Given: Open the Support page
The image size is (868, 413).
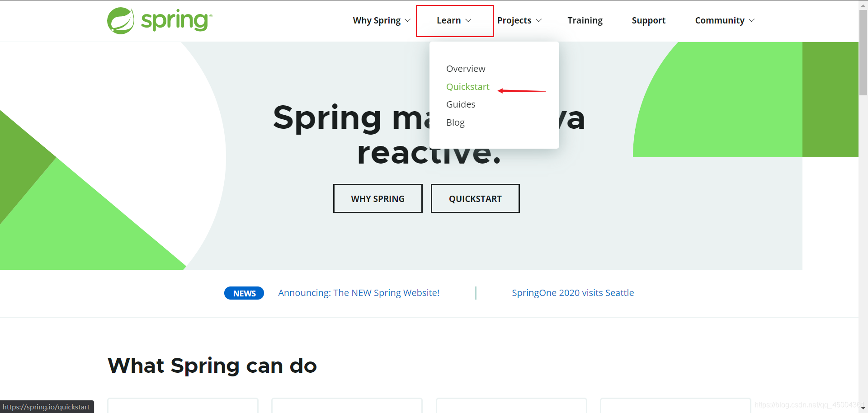Looking at the screenshot, I should [649, 20].
